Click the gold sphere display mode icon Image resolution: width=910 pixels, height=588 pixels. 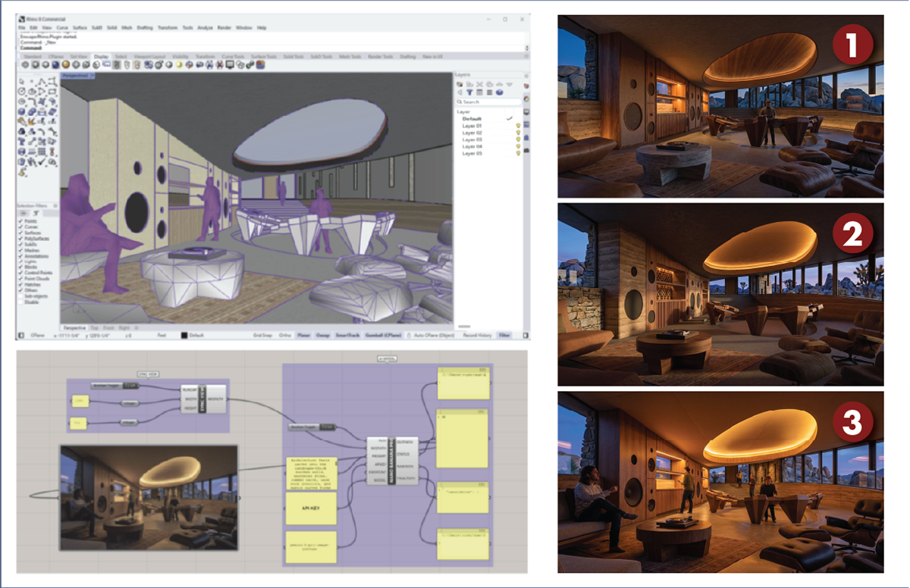(x=66, y=65)
